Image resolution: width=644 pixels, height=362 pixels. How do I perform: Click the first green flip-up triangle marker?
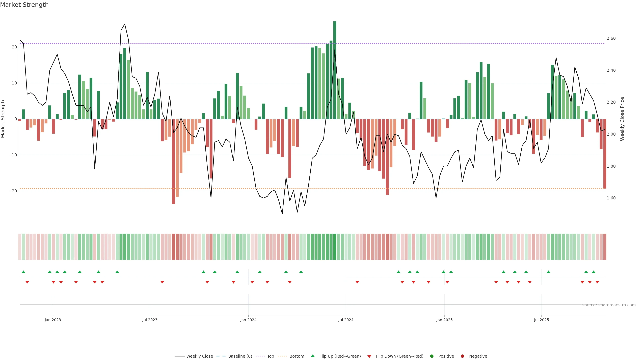point(23,272)
